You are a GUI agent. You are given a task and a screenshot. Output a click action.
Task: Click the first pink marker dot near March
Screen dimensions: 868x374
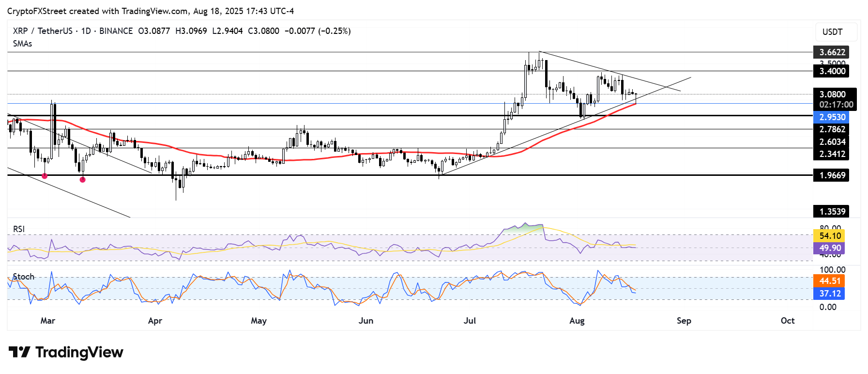click(x=45, y=176)
